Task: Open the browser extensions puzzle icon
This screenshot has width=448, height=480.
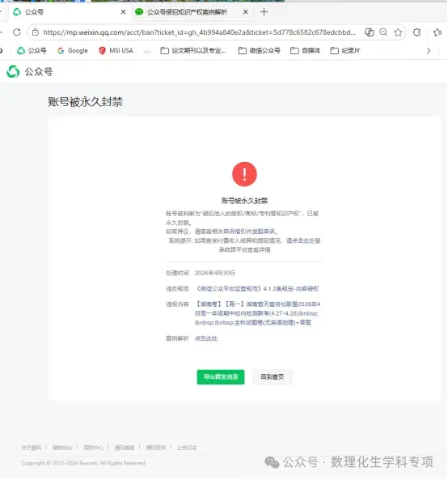Action: 416,32
